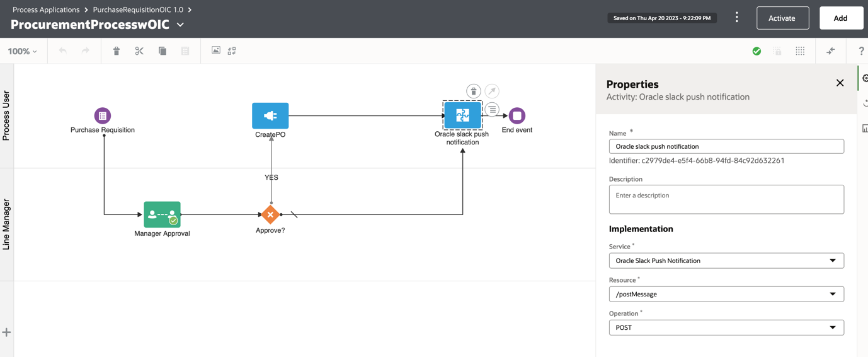Delete the selected activity using floating trash icon
Screen dimensions: 868x357
click(474, 91)
